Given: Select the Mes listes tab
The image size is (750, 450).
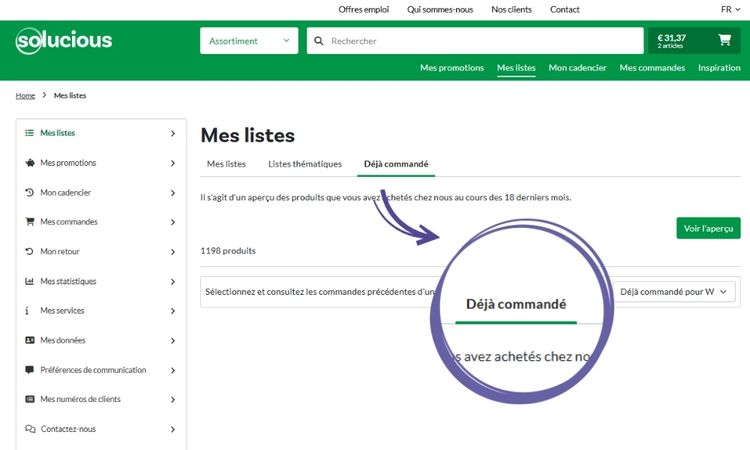Looking at the screenshot, I should coord(226,164).
